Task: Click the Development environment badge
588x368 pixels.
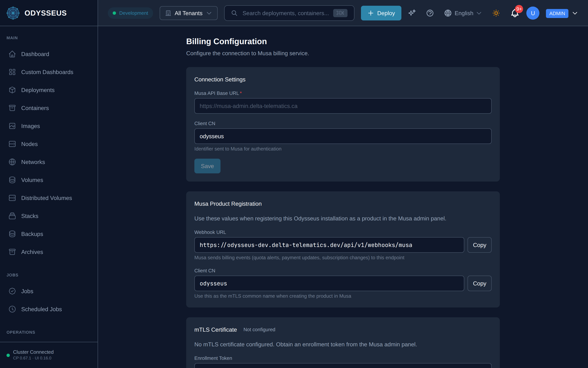Action: point(130,13)
